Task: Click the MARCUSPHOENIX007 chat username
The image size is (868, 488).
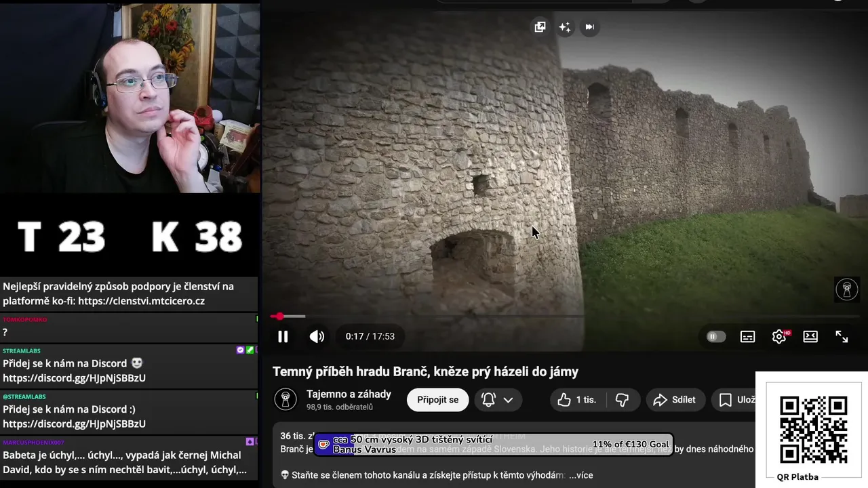Action: pos(33,442)
